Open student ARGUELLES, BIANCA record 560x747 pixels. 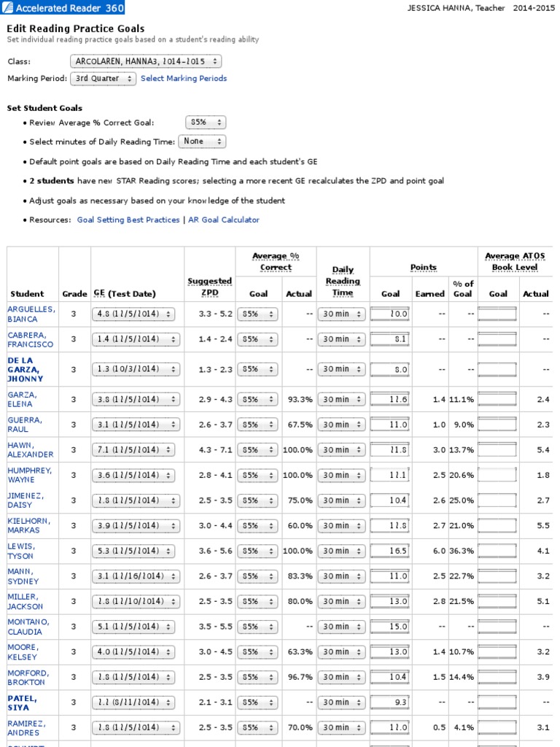coord(31,314)
